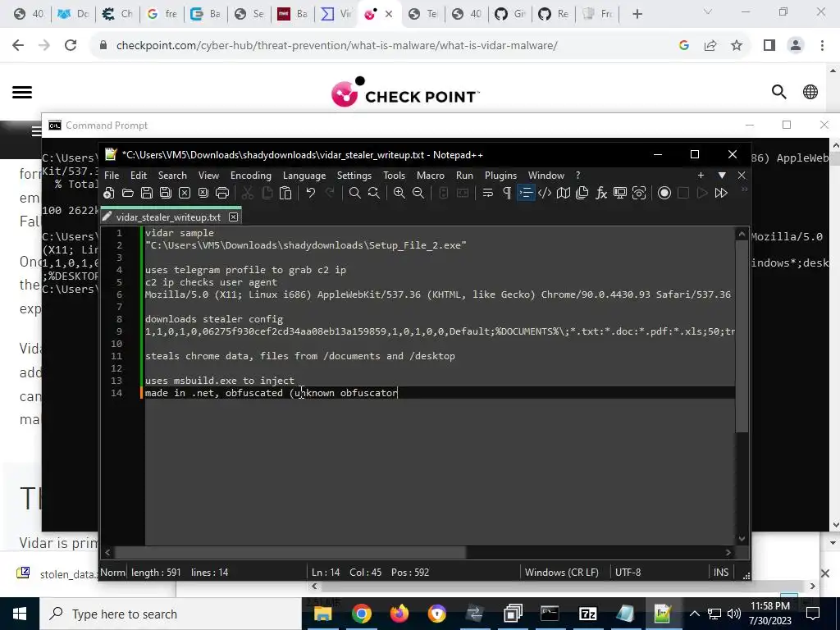This screenshot has width=840, height=630.
Task: Toggle the indent guide button
Action: pos(526,193)
